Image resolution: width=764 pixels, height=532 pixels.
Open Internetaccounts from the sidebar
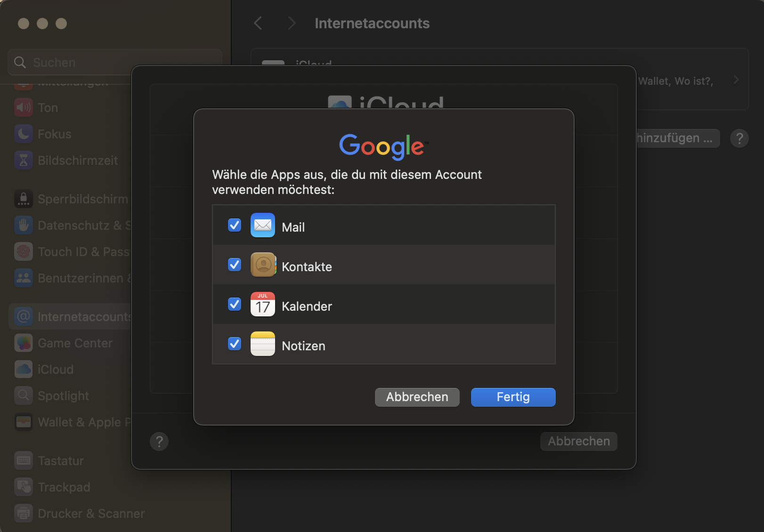click(23, 316)
